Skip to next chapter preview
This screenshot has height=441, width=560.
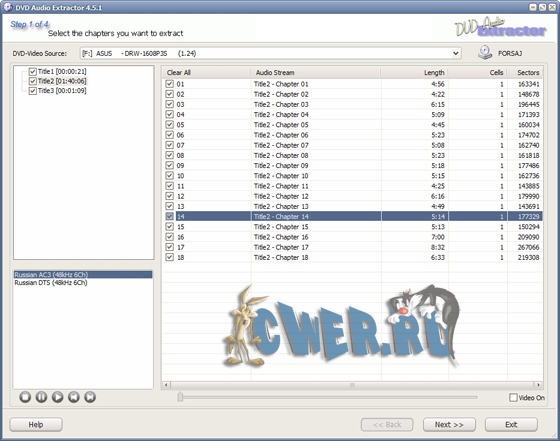[x=90, y=397]
